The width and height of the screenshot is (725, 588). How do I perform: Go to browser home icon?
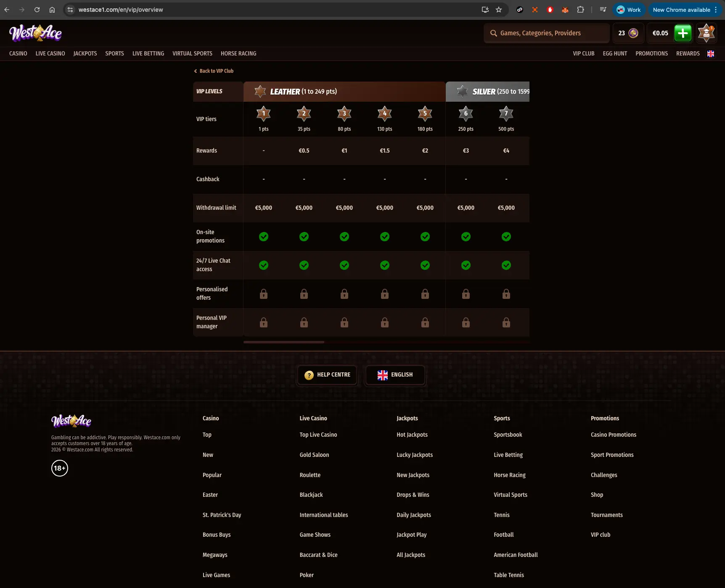(52, 10)
